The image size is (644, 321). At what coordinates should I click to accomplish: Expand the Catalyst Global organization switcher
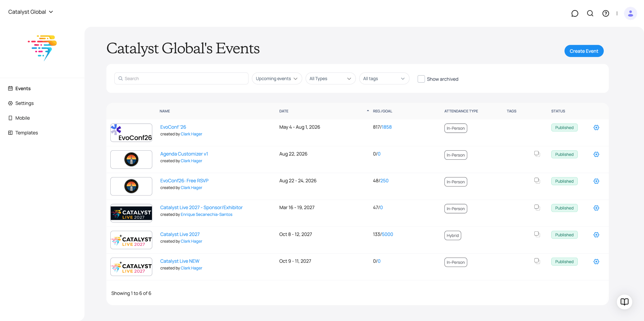pyautogui.click(x=30, y=12)
